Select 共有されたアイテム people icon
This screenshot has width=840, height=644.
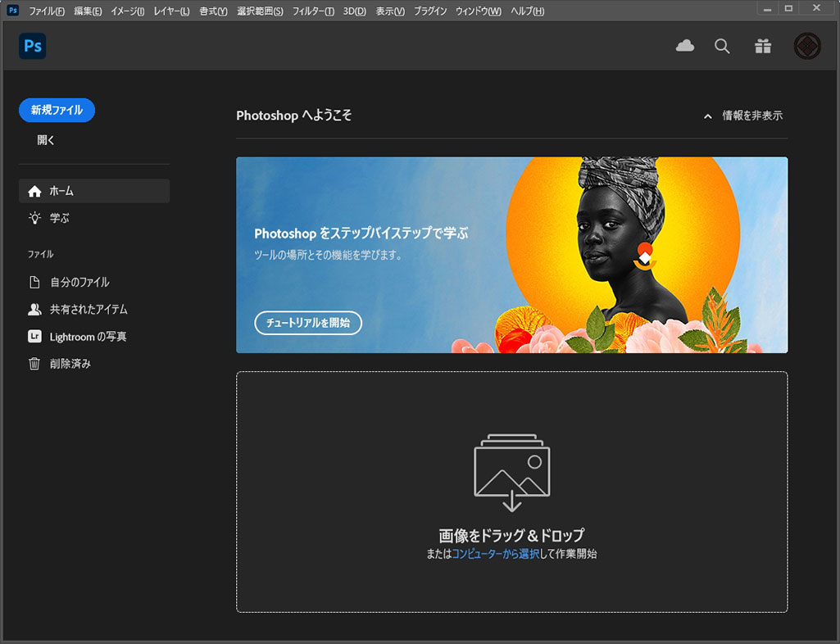point(34,309)
